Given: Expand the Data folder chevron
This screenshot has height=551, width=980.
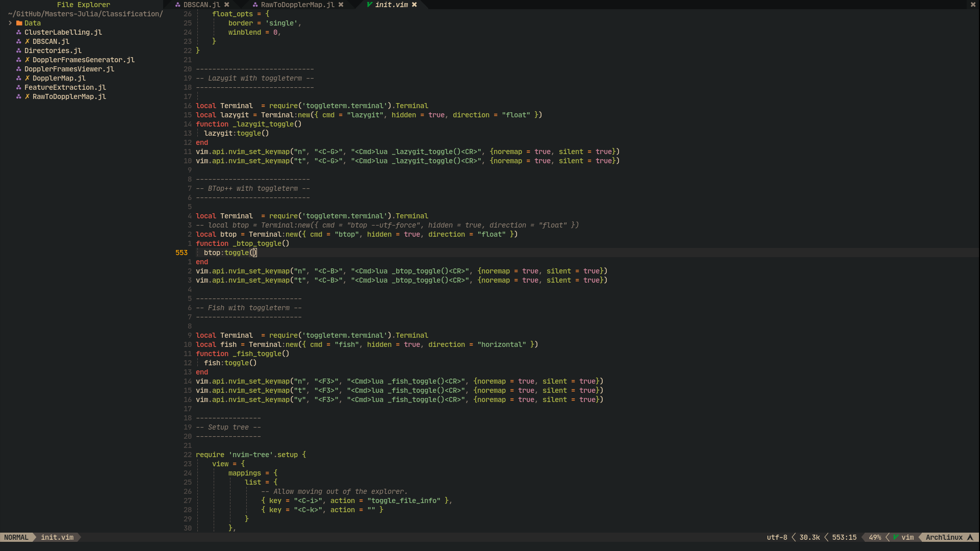Looking at the screenshot, I should tap(10, 23).
